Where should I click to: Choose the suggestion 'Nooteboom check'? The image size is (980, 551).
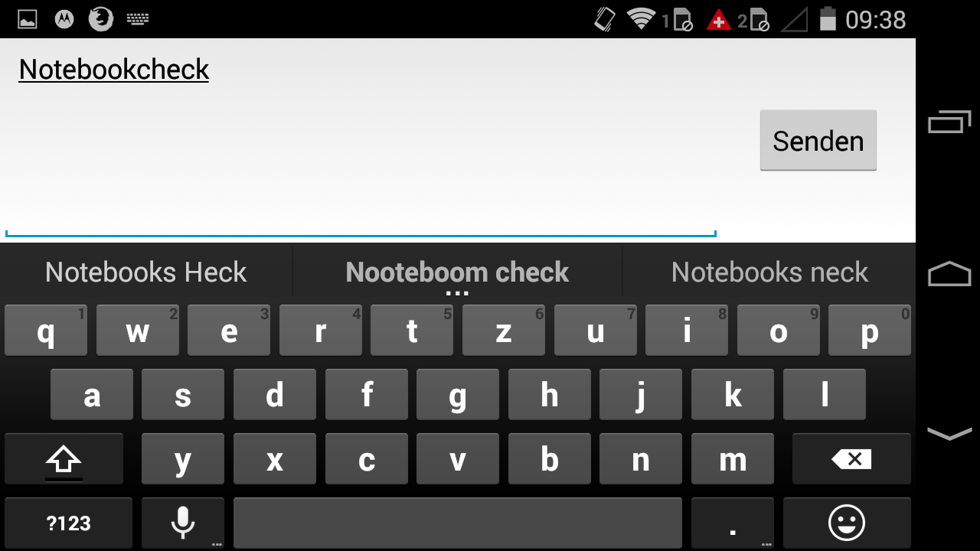(x=457, y=272)
